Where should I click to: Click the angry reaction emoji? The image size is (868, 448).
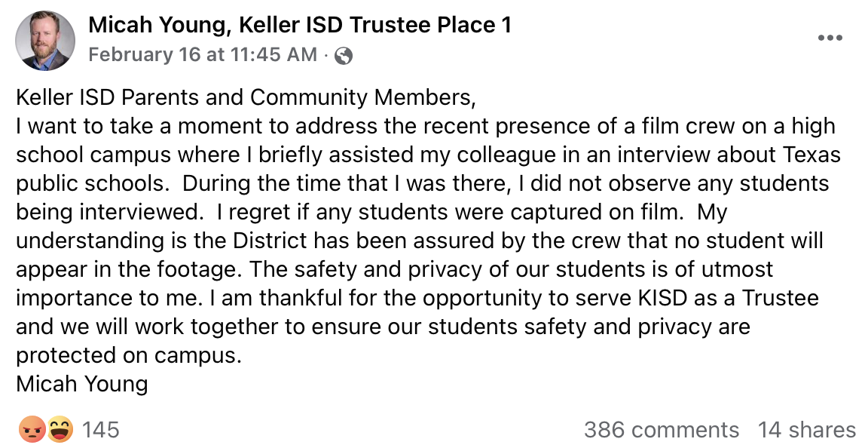[x=31, y=430]
